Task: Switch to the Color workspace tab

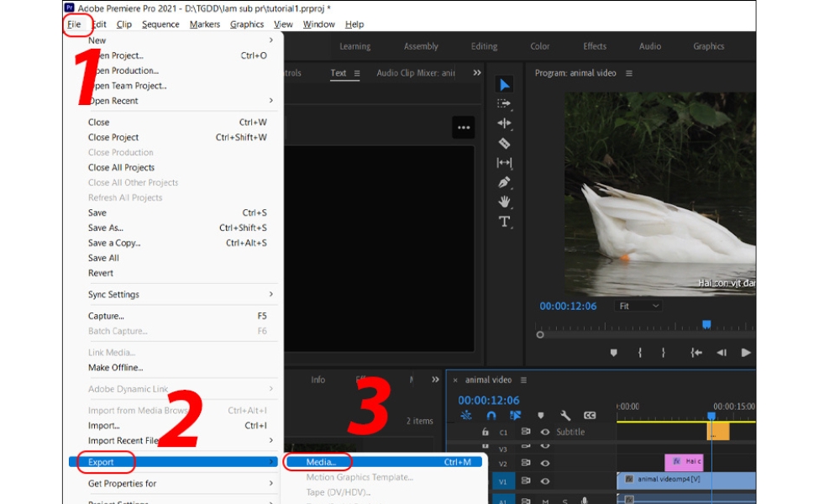Action: tap(540, 46)
